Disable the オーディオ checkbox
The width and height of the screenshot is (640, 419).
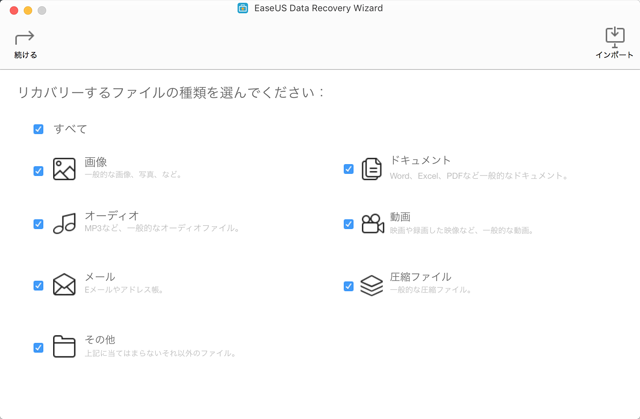(x=38, y=224)
